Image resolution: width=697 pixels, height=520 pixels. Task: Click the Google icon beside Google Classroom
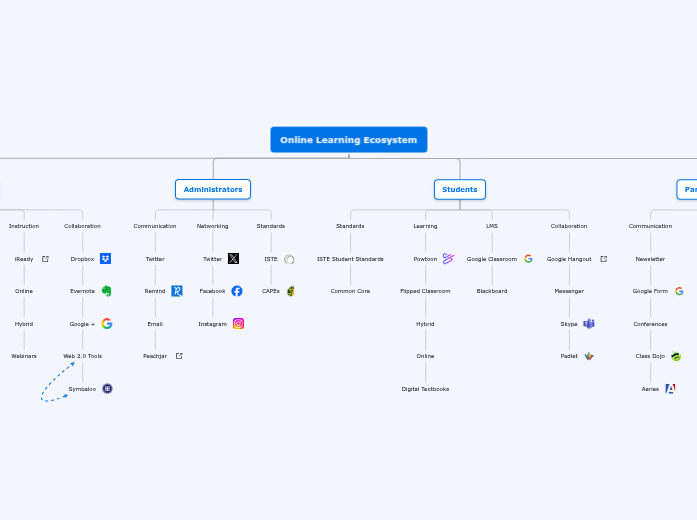(528, 259)
